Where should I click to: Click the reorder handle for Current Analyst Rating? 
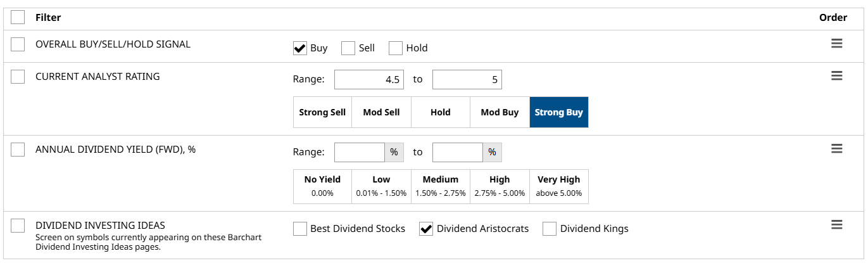point(836,76)
